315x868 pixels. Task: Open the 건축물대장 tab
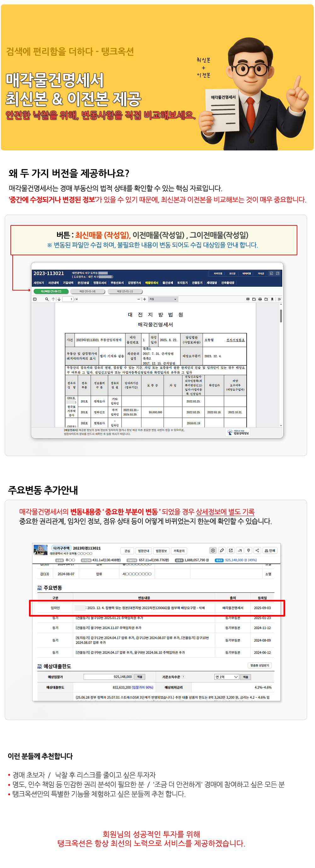[228, 283]
